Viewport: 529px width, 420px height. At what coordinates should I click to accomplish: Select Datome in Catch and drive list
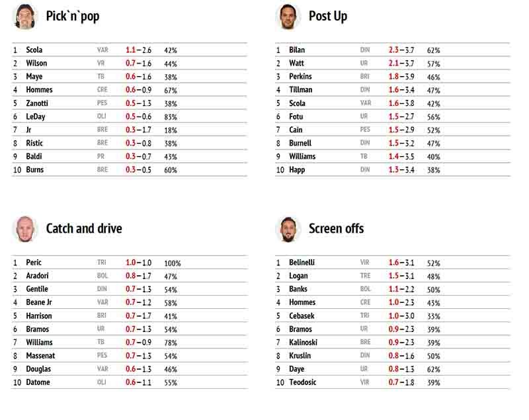click(38, 382)
